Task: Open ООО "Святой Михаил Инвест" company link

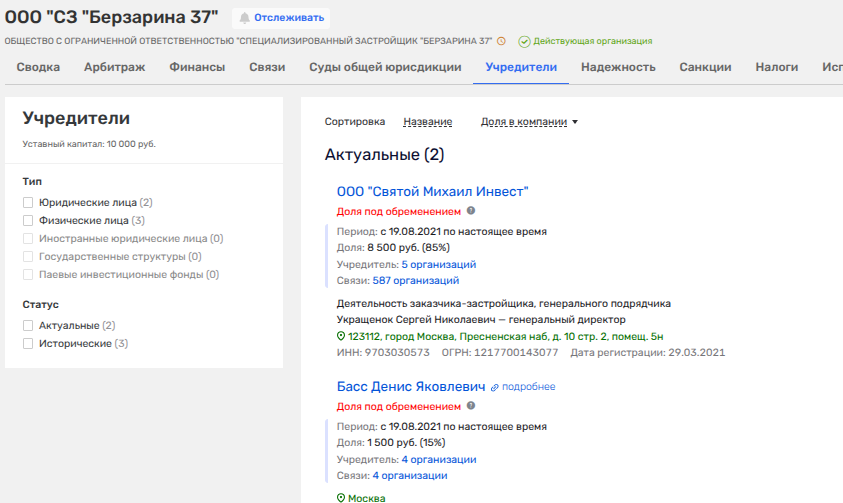Action: [432, 192]
